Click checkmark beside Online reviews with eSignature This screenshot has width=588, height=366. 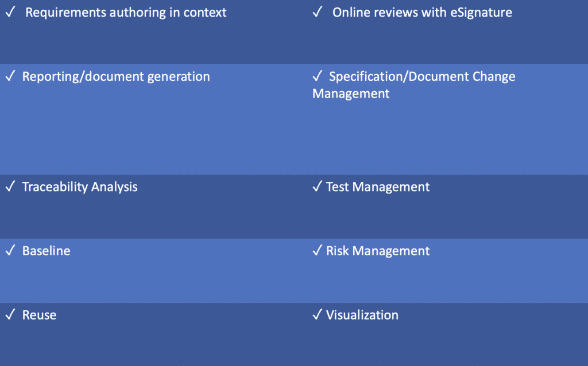click(317, 11)
